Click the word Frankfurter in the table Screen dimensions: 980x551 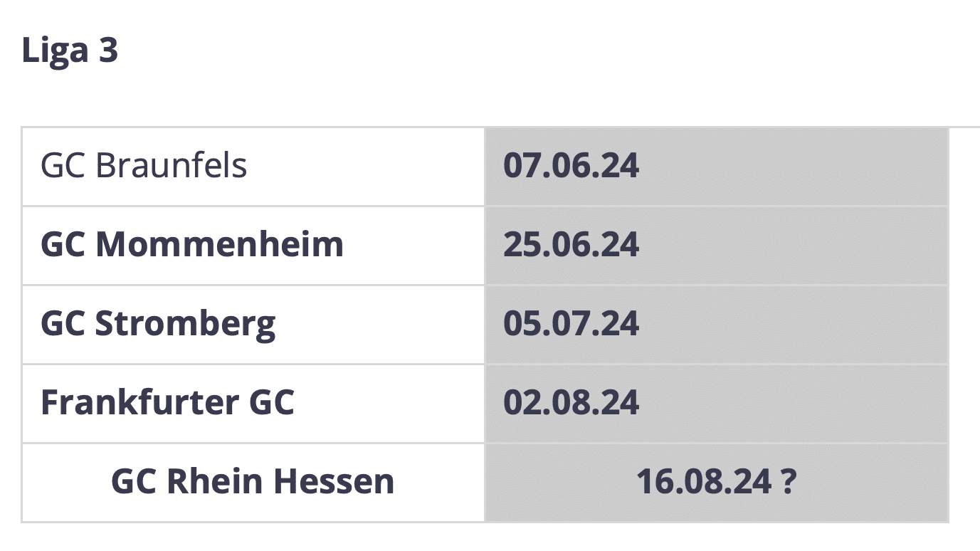tap(140, 403)
